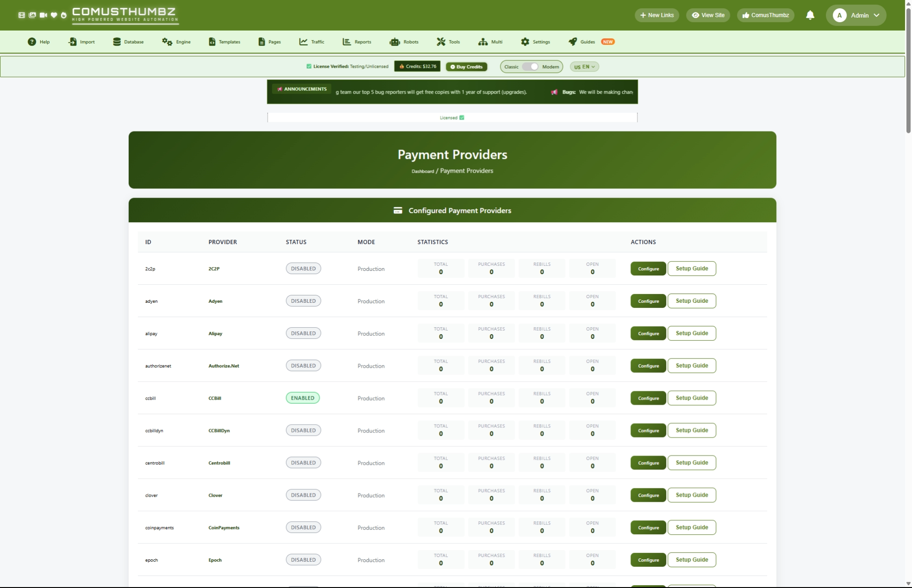The width and height of the screenshot is (912, 588).
Task: Click Configure for the Adyen provider
Action: pos(648,301)
